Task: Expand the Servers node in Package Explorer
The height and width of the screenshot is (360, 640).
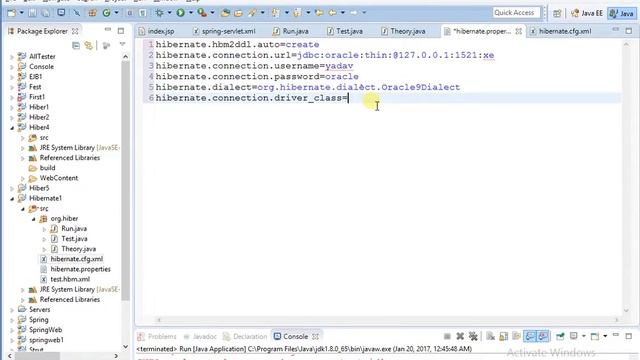Action: (x=12, y=310)
